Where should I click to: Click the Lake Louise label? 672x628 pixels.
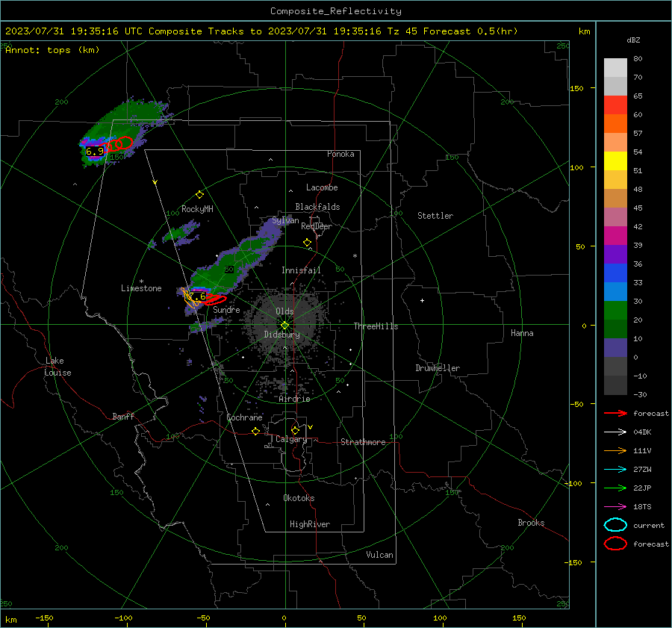click(x=57, y=367)
